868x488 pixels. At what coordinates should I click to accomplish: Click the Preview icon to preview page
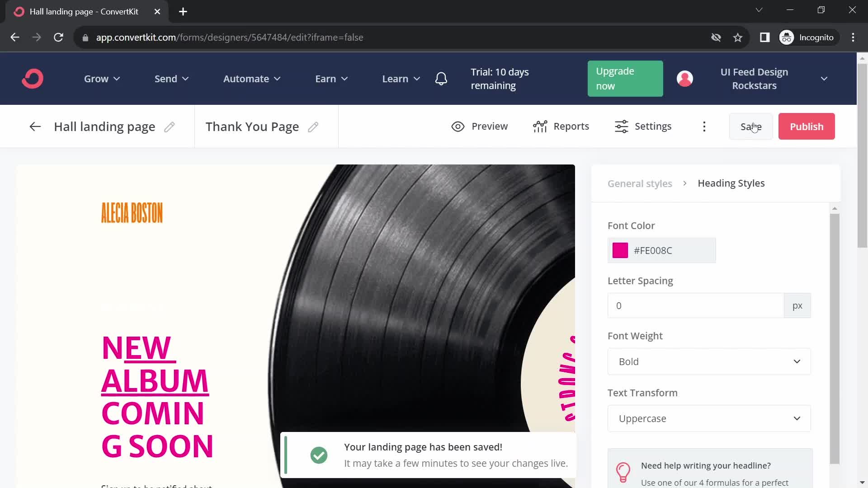[x=458, y=127]
